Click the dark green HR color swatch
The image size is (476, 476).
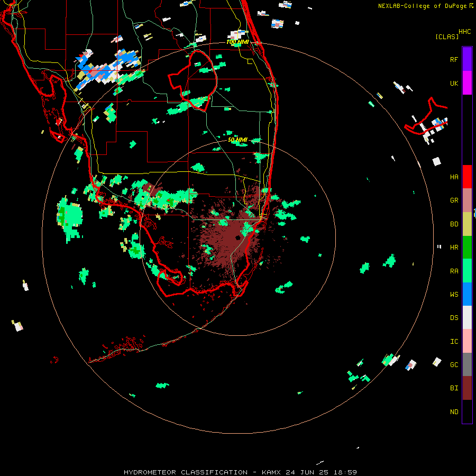[467, 247]
